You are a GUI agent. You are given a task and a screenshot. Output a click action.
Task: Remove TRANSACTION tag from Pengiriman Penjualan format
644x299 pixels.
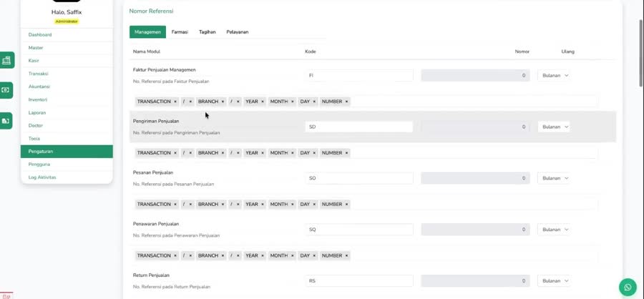point(175,153)
